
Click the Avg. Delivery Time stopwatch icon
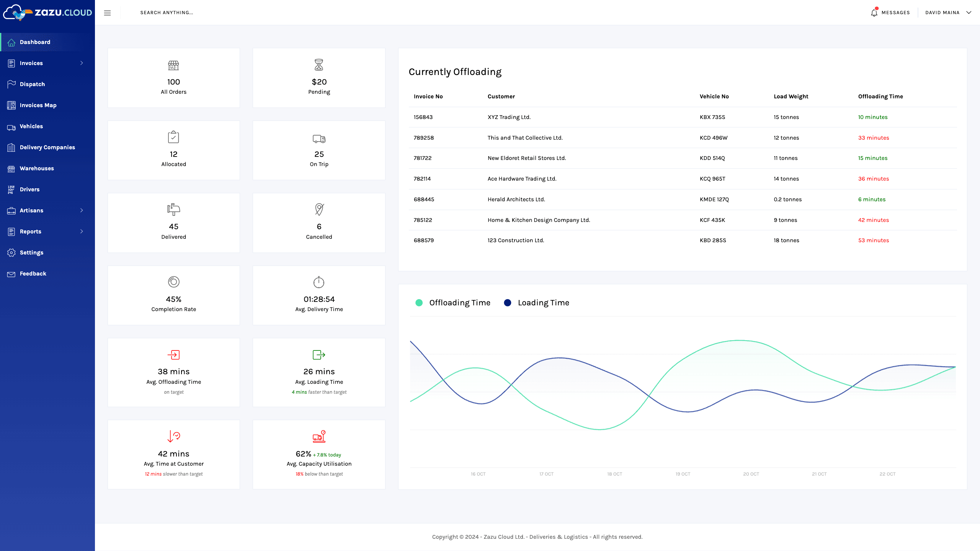click(x=319, y=282)
